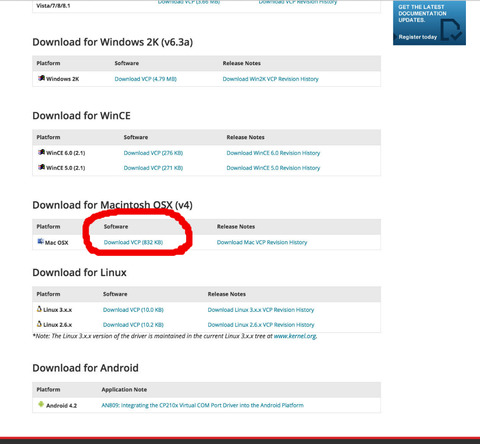The image size is (480, 444).
Task: Download WinCE VCP (276 KB)
Action: (x=153, y=153)
